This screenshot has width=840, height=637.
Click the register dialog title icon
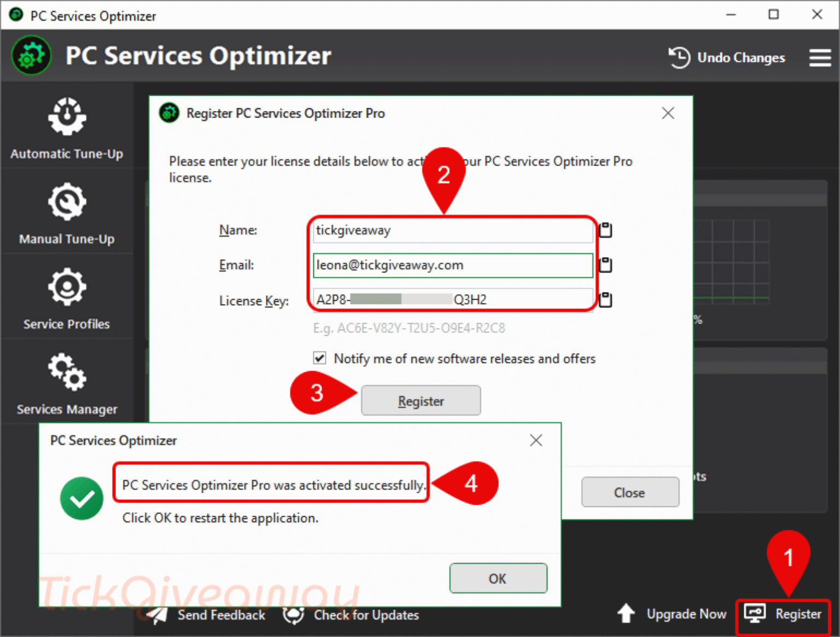coord(169,113)
